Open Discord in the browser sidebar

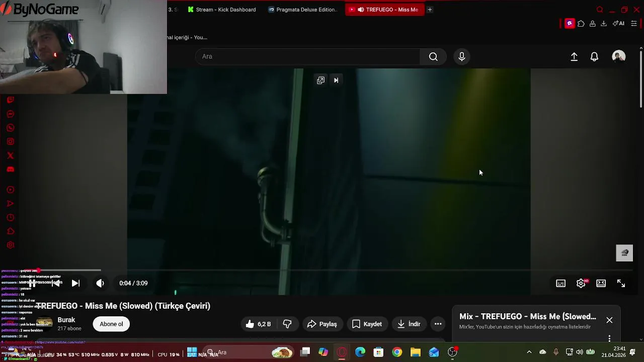pos(10,169)
